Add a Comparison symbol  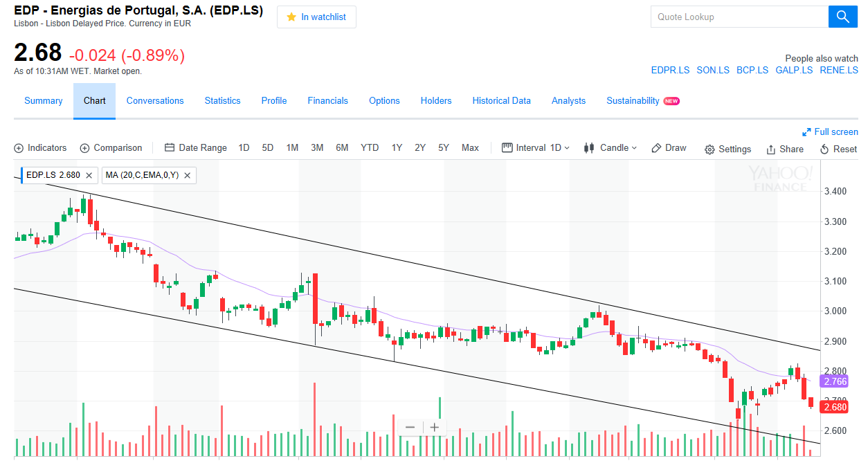pyautogui.click(x=111, y=148)
